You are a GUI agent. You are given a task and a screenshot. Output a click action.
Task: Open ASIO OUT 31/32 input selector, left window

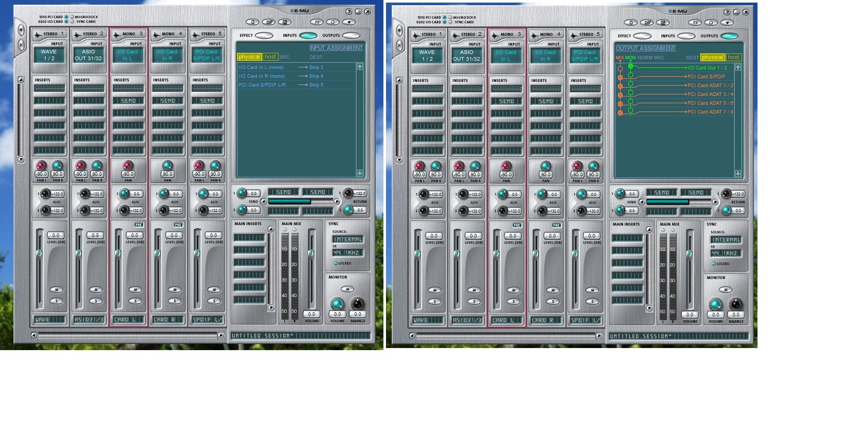(x=88, y=55)
